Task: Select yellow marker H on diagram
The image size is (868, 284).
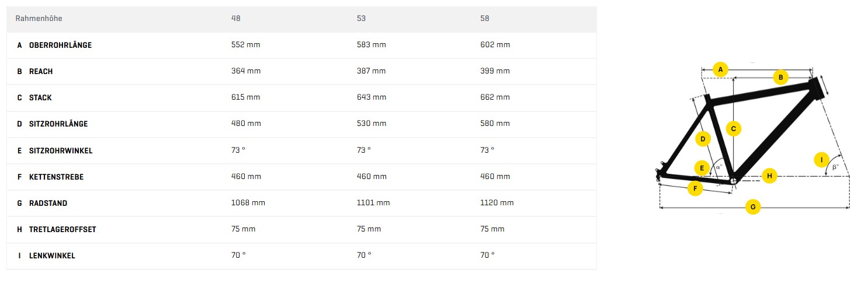Action: click(769, 176)
